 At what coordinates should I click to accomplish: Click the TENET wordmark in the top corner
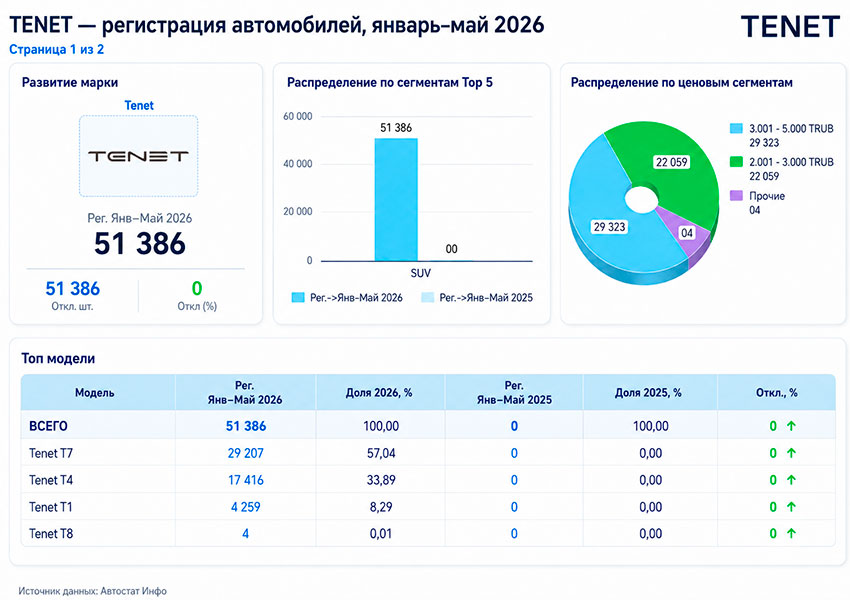click(790, 27)
